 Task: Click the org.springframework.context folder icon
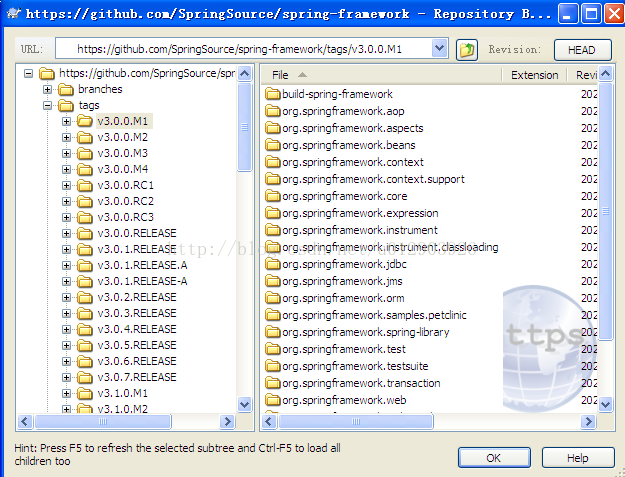pyautogui.click(x=273, y=162)
